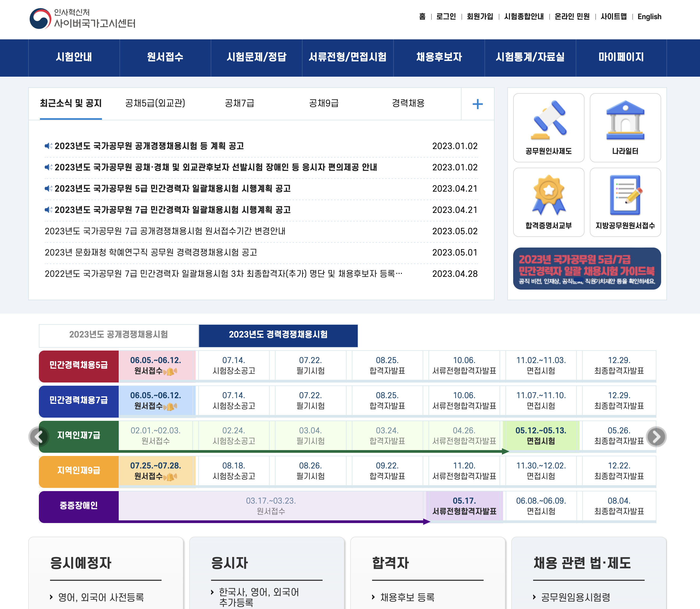This screenshot has width=700, height=609.
Task: Expand more notice categories with the plus button
Action: pyautogui.click(x=477, y=104)
